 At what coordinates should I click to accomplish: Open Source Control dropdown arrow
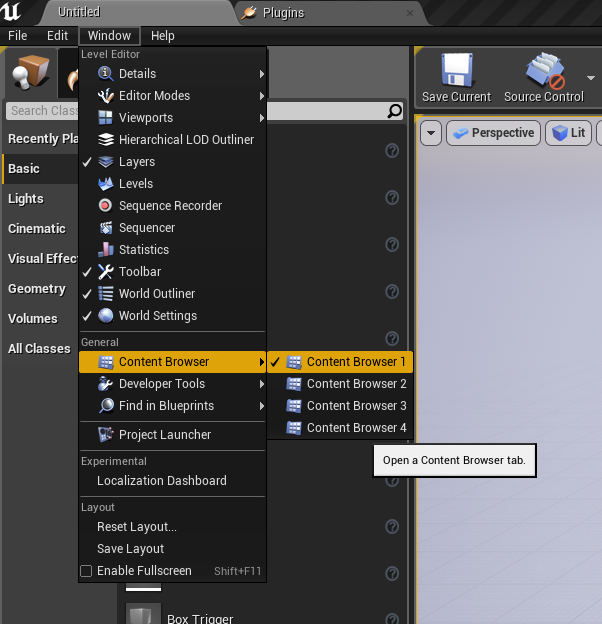(591, 78)
